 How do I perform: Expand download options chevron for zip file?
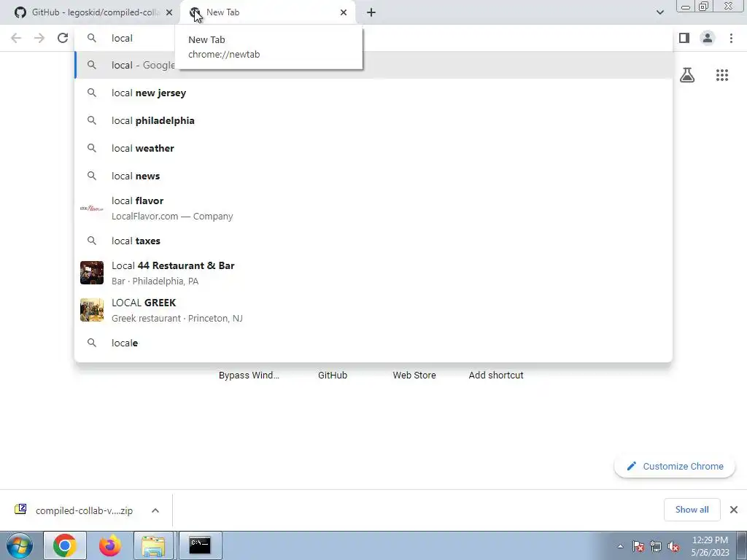pos(155,510)
